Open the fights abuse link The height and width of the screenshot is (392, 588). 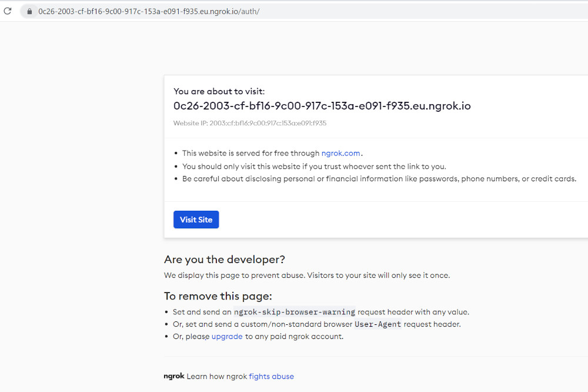[x=272, y=376]
